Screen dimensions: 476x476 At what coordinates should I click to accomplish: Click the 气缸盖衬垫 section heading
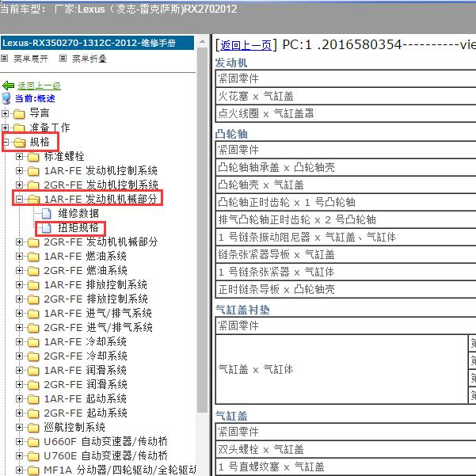[x=242, y=310]
